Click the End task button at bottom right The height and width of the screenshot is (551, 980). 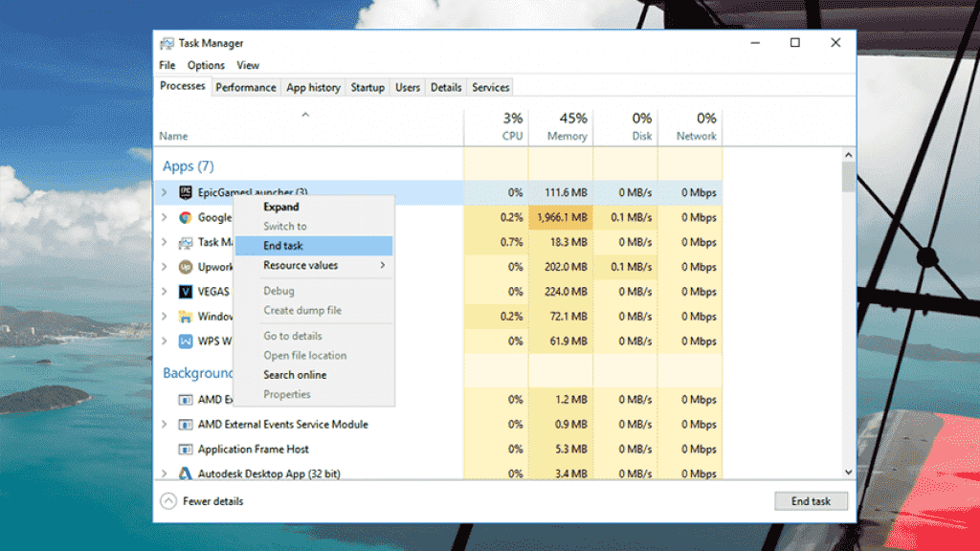coord(811,500)
